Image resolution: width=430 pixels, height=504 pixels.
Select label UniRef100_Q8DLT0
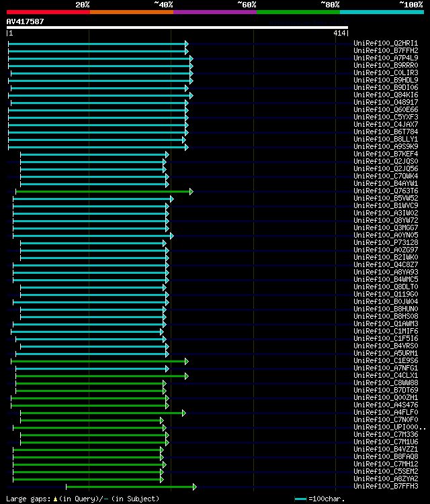[x=386, y=287]
